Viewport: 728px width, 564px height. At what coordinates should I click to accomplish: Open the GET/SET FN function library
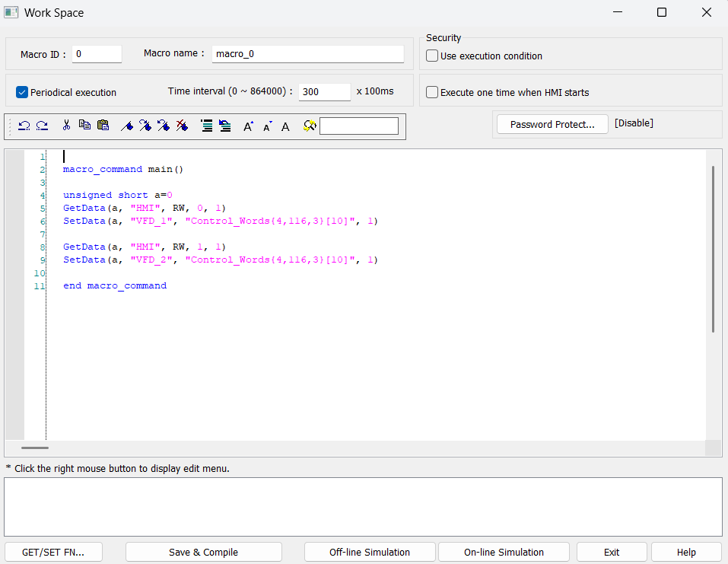(53, 552)
